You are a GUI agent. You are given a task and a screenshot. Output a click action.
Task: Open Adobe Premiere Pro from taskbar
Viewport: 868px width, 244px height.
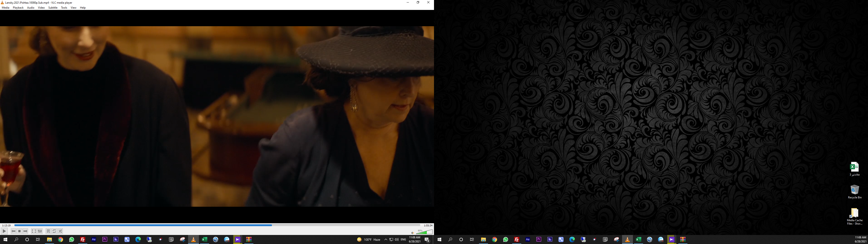(105, 240)
